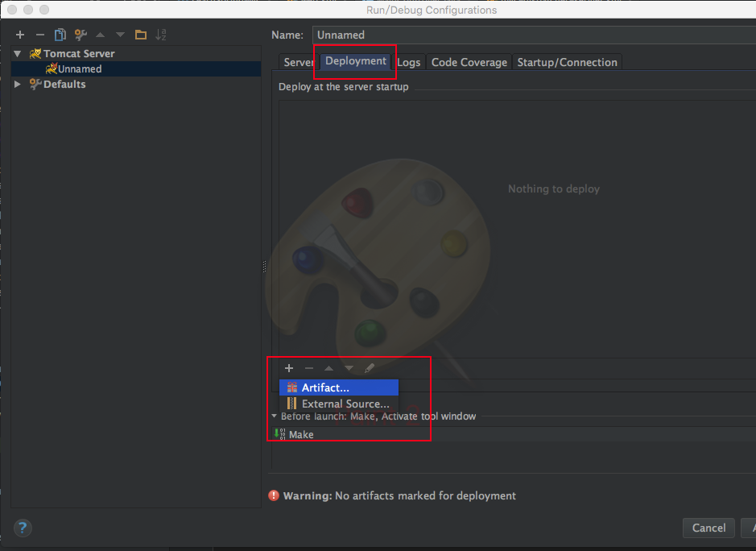Expand the Defaults tree node
Viewport: 756px width, 551px height.
pyautogui.click(x=18, y=84)
